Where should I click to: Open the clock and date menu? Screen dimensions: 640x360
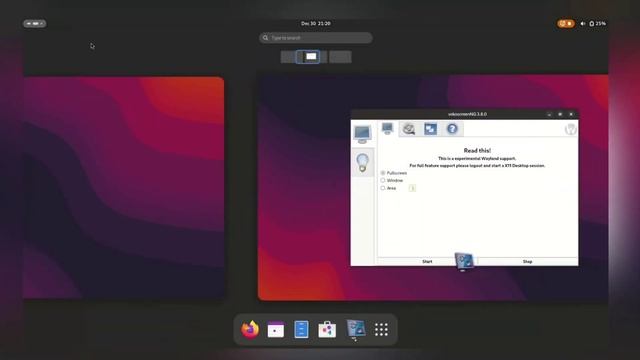click(316, 24)
